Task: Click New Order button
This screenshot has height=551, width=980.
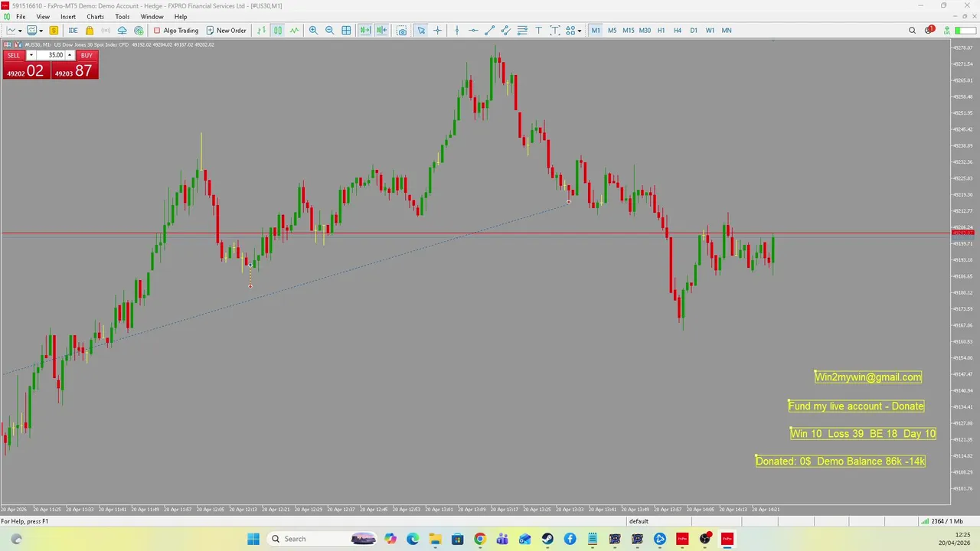Action: pos(226,31)
